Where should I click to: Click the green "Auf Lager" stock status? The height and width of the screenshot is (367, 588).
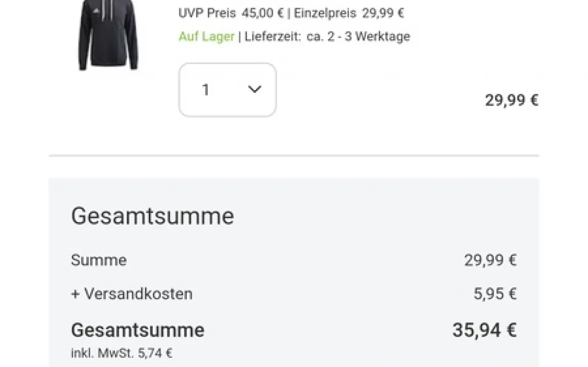click(206, 36)
